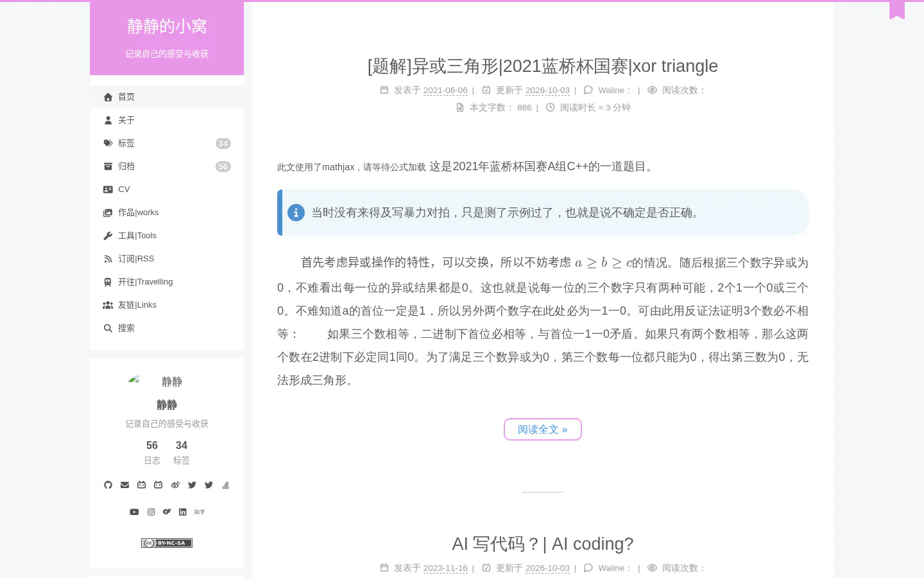Click the 静静的小窝 site title

(167, 26)
